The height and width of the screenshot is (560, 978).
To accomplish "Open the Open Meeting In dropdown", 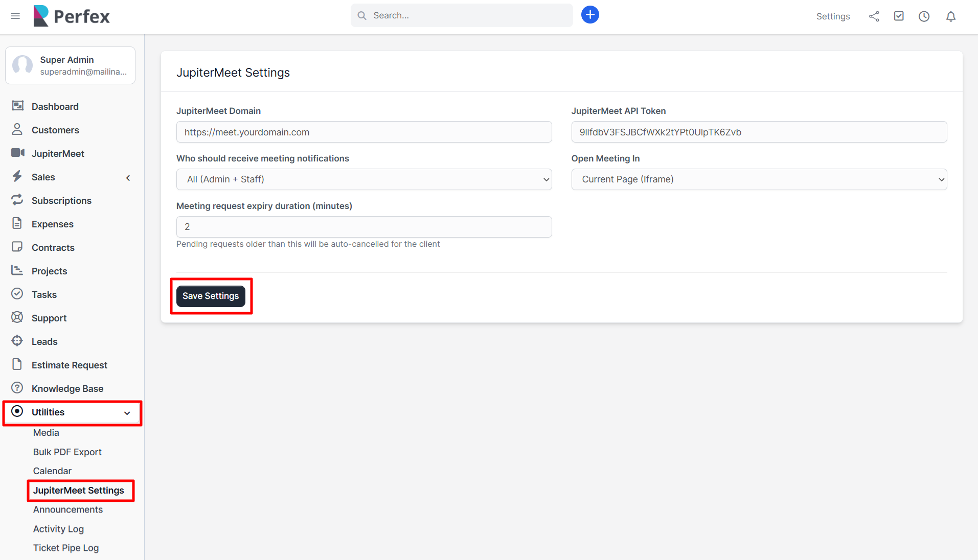I will pos(759,179).
